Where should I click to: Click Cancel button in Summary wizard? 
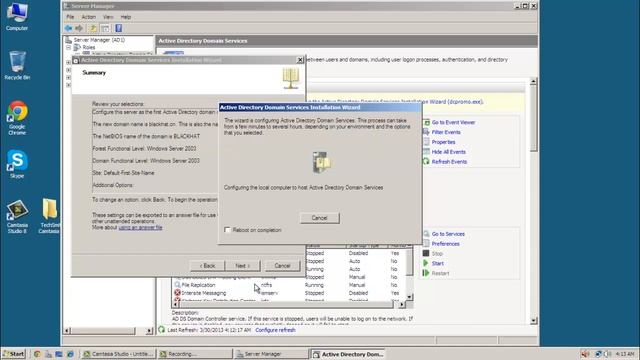point(282,266)
